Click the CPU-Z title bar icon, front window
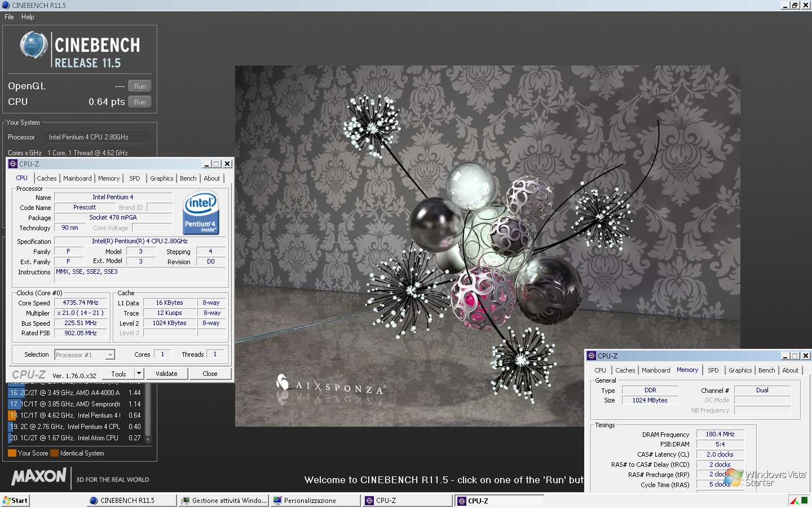 click(14, 164)
